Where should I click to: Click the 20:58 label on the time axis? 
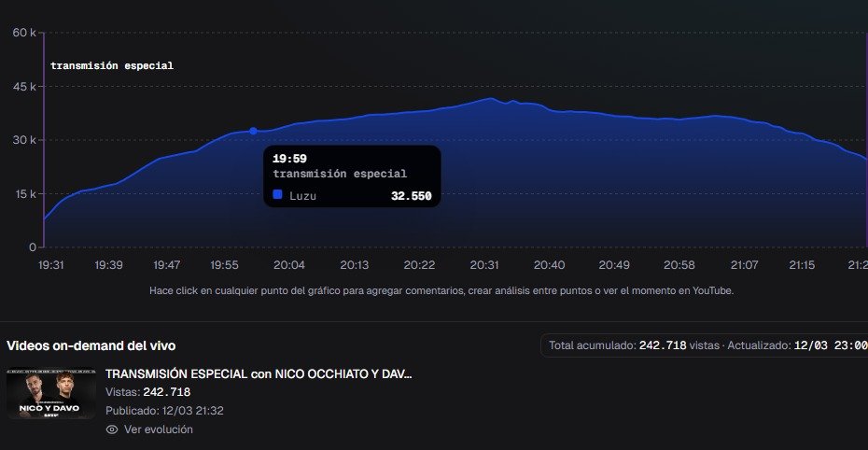pyautogui.click(x=679, y=265)
